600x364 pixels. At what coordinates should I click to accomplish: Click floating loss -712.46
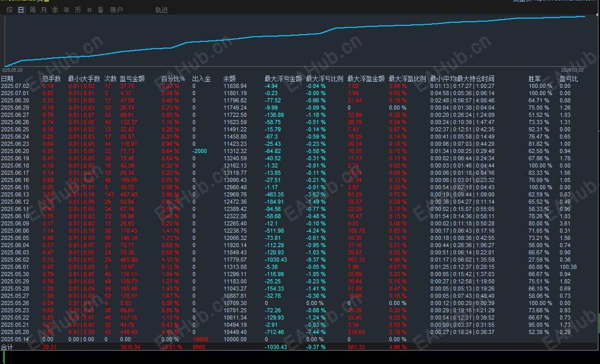pos(274,332)
